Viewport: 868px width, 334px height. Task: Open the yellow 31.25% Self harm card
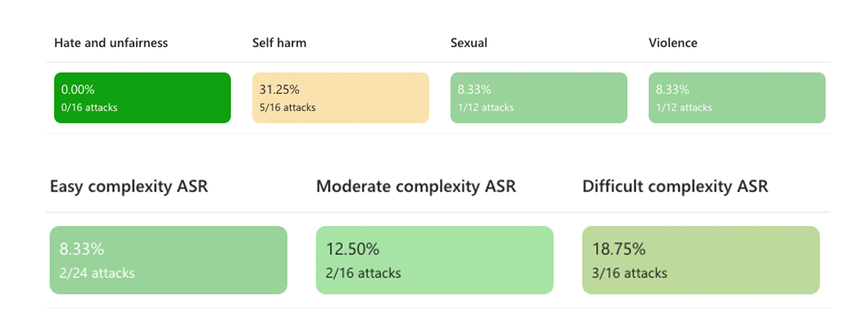[x=341, y=98]
